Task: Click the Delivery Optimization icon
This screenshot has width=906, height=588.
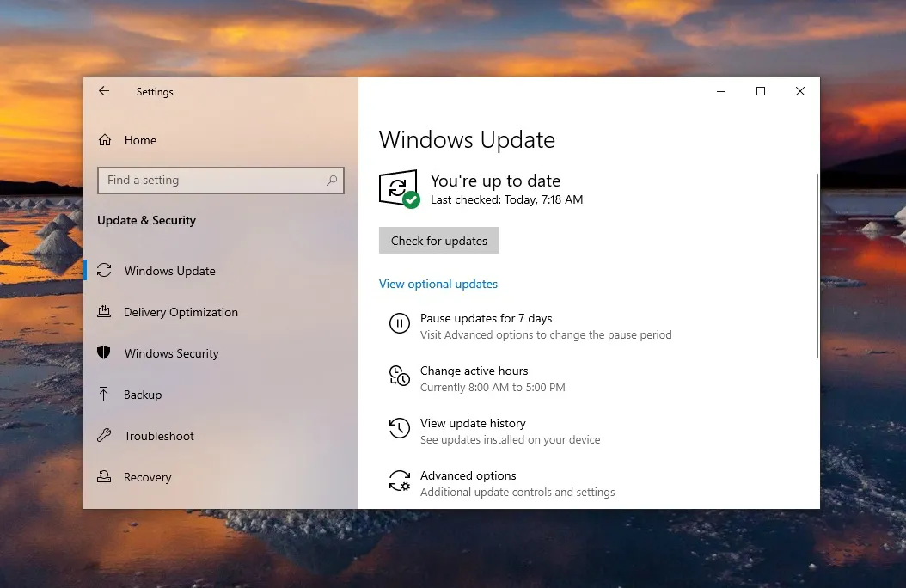Action: [104, 312]
